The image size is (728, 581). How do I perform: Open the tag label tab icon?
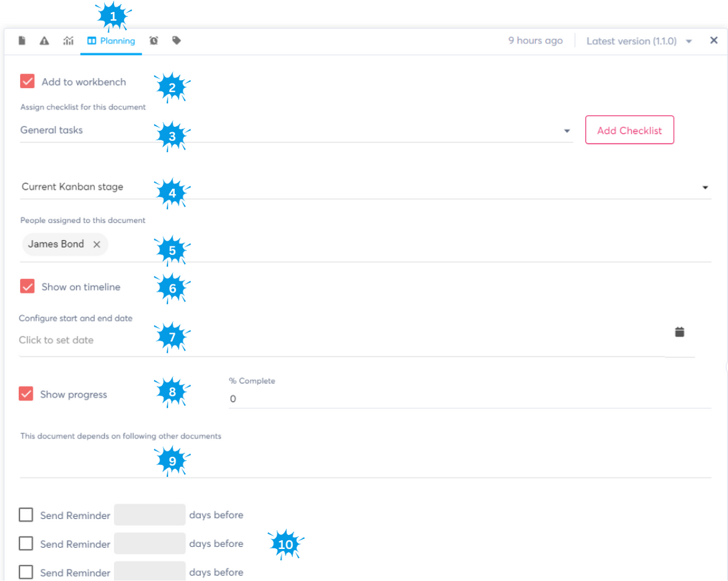click(x=176, y=41)
